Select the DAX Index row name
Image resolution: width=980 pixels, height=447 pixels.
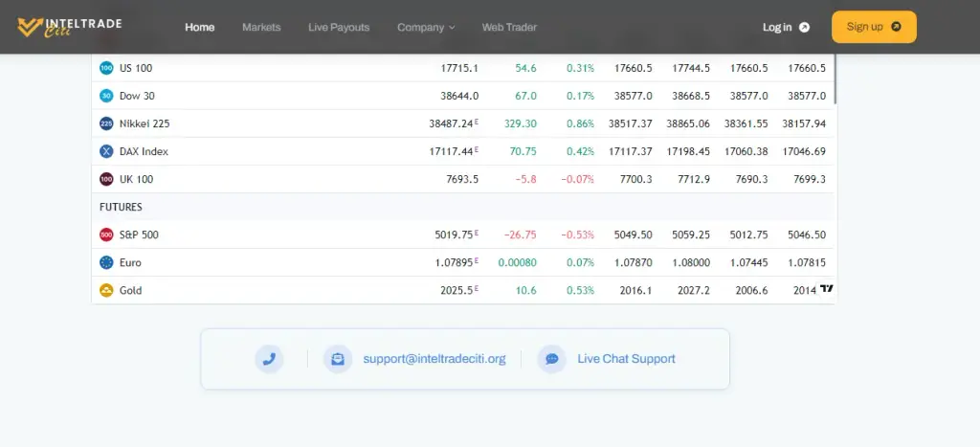coord(144,151)
